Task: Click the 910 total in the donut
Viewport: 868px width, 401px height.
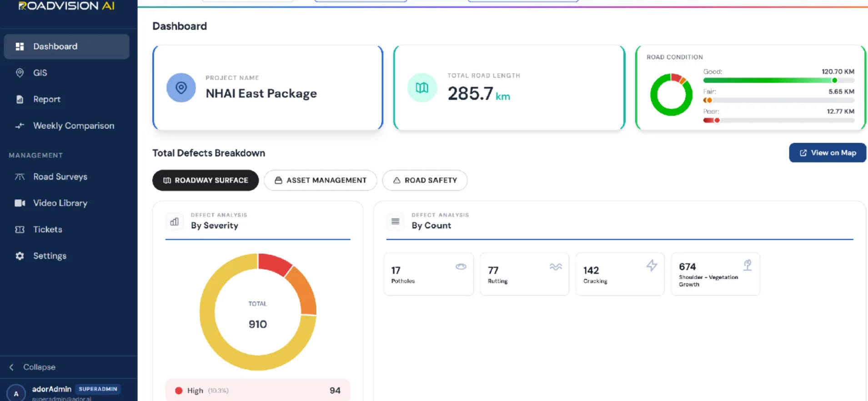Action: (x=258, y=324)
